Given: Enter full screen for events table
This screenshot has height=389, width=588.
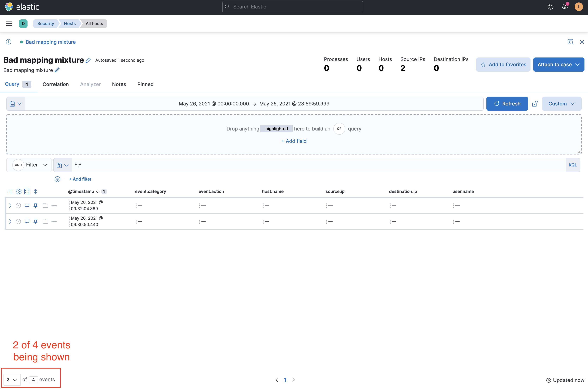Looking at the screenshot, I should 27,192.
